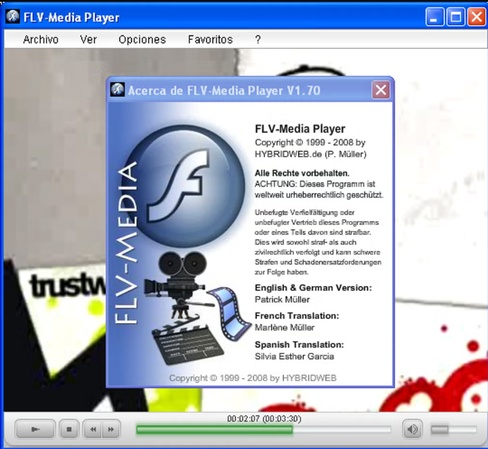Click 'HYBRIDWEB.de (P. Müller)' text
Image resolution: width=488 pixels, height=449 pixels.
(x=311, y=154)
